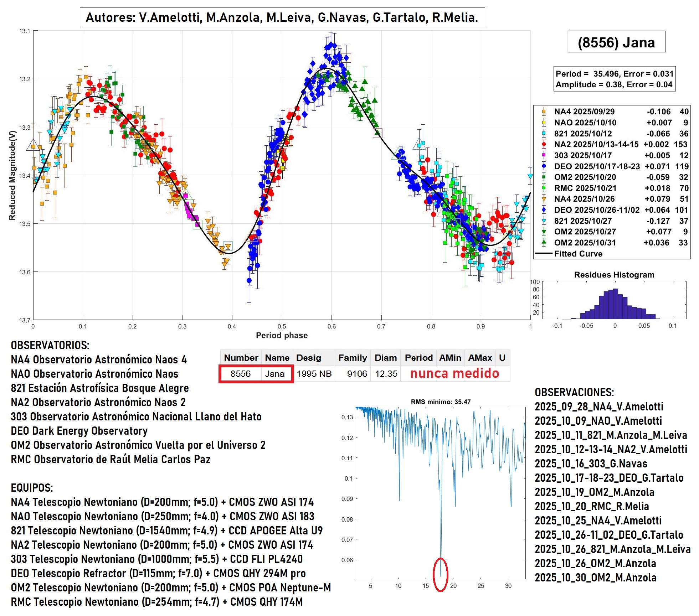This screenshot has height=616, width=699.
Task: Click the Fitted Curve legend line
Action: 544,254
